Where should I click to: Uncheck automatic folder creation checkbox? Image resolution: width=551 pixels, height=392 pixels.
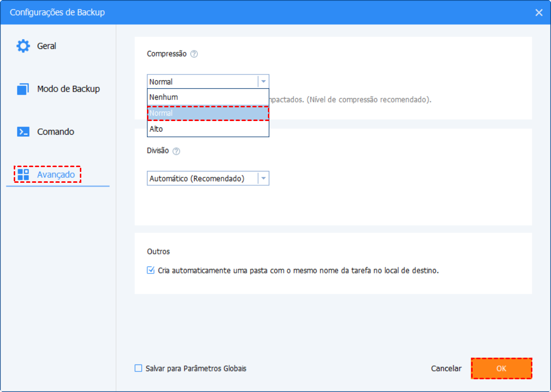pyautogui.click(x=151, y=270)
